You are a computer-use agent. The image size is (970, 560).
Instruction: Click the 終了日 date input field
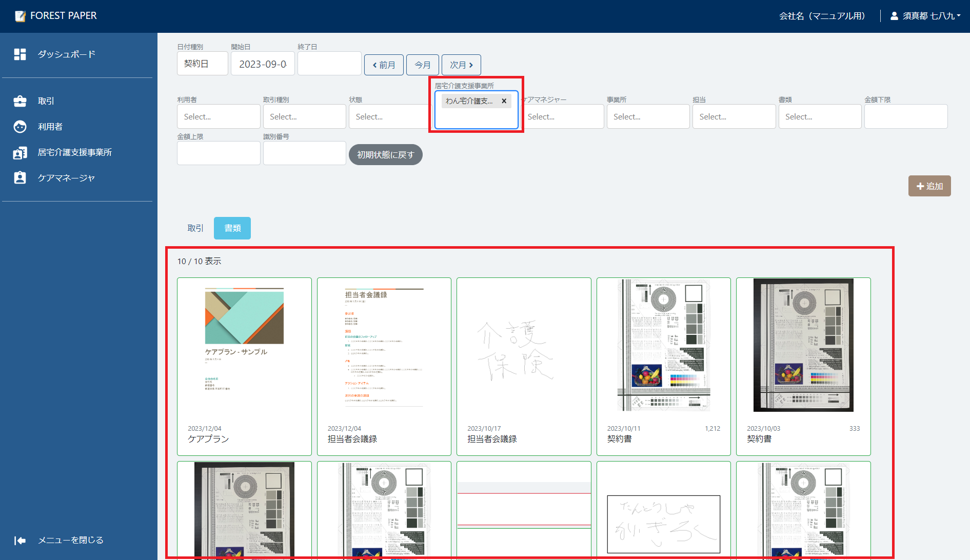(x=329, y=64)
